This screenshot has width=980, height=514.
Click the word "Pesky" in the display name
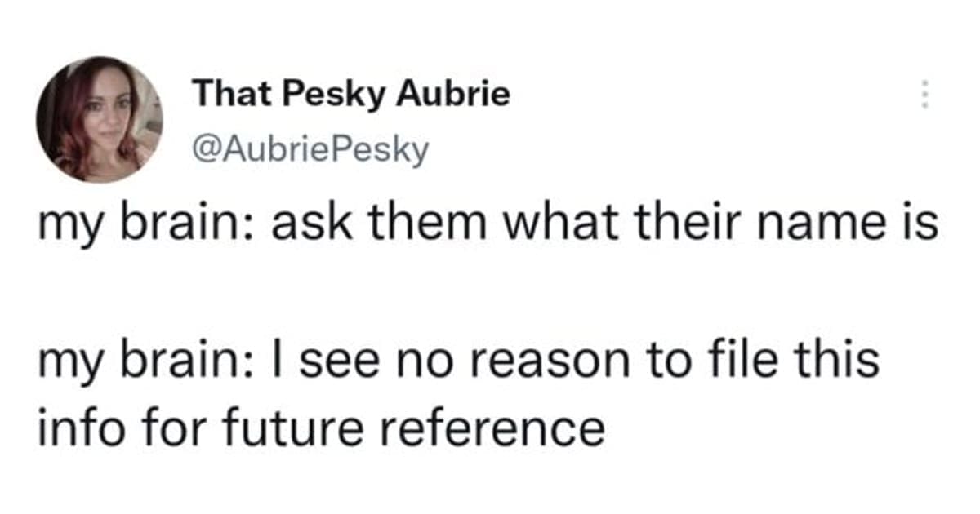coord(337,95)
